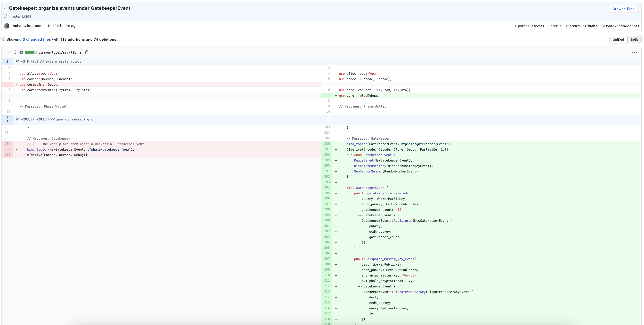Open the parent commit b3c2dcf

tap(537, 26)
